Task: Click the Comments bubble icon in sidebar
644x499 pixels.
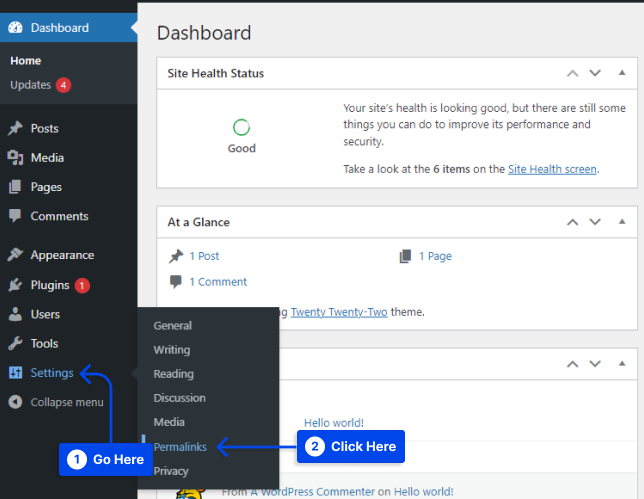Action: click(x=15, y=216)
